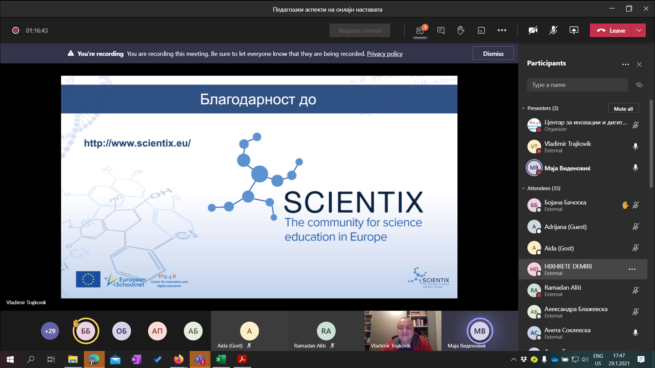The image size is (655, 368).
Task: Expand the dropdown arrow beside Leave
Action: click(x=639, y=30)
